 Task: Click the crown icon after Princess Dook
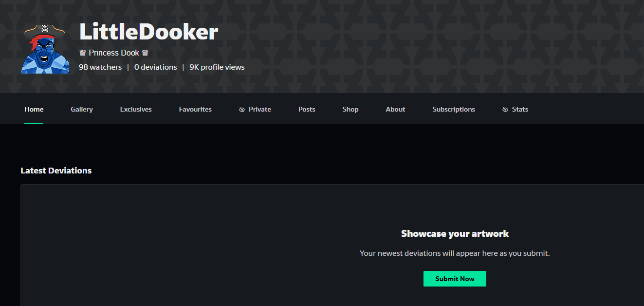[145, 53]
